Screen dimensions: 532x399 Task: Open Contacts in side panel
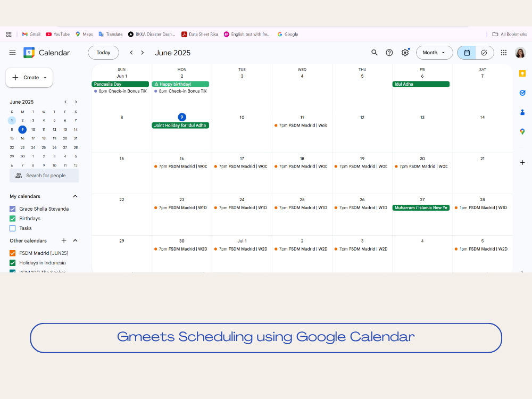coord(522,112)
